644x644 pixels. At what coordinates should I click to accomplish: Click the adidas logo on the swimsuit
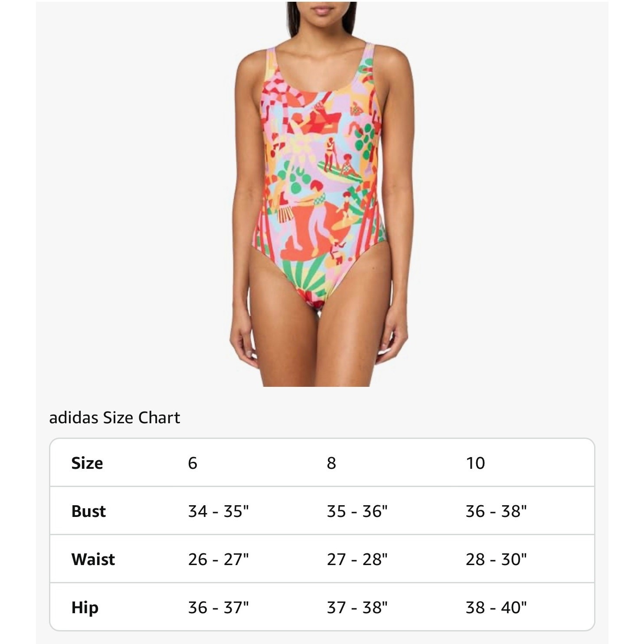coord(320,105)
